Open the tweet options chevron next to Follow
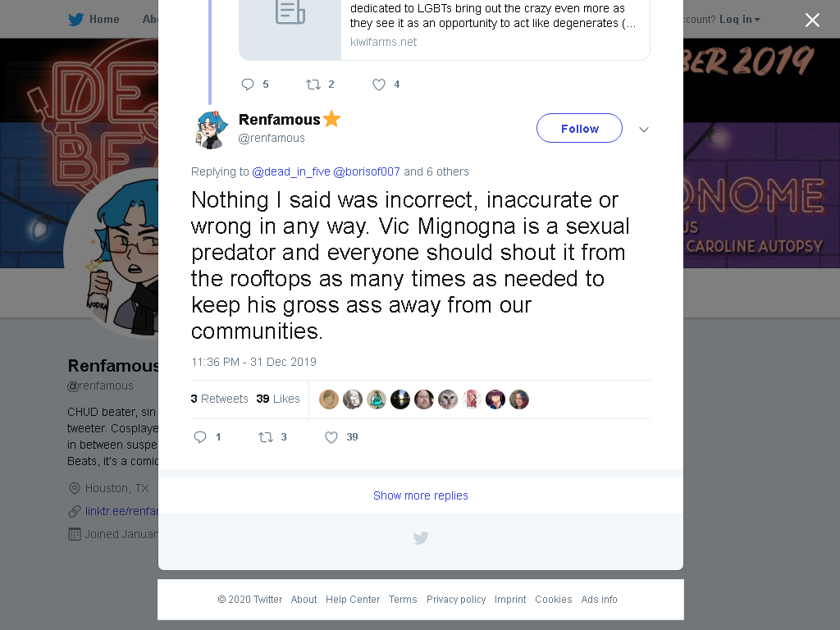 click(644, 129)
